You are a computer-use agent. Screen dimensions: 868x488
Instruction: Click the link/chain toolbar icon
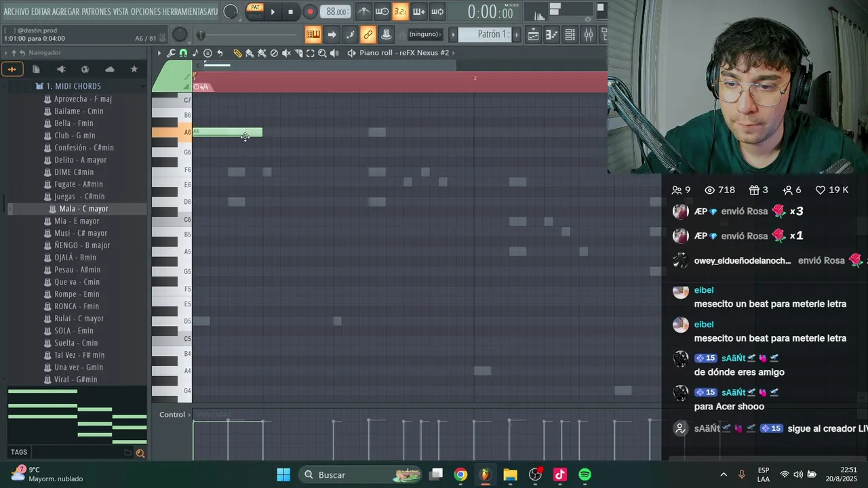pyautogui.click(x=368, y=35)
